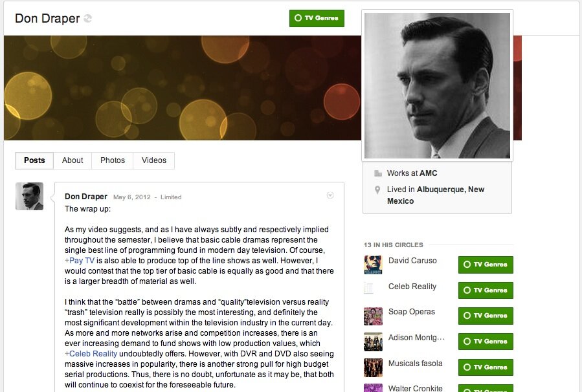The height and width of the screenshot is (392, 582).
Task: Click the verified badge beside Don Draper
Action: point(87,18)
